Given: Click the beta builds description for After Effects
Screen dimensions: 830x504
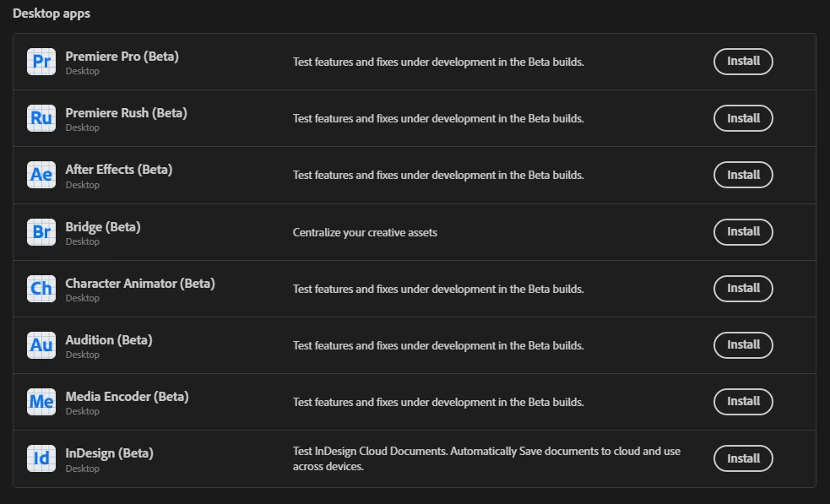Looking at the screenshot, I should tap(438, 176).
